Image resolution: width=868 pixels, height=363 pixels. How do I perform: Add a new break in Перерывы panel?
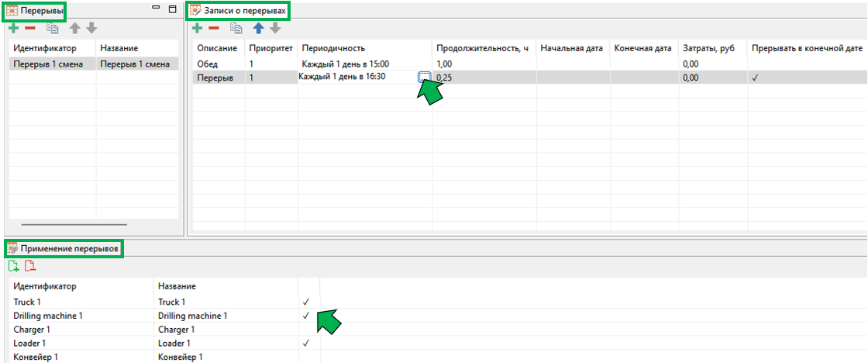click(x=14, y=28)
